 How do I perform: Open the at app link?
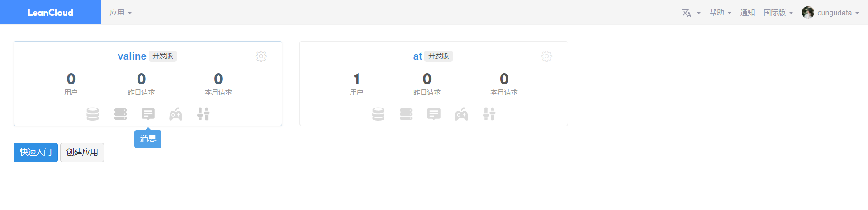point(417,56)
